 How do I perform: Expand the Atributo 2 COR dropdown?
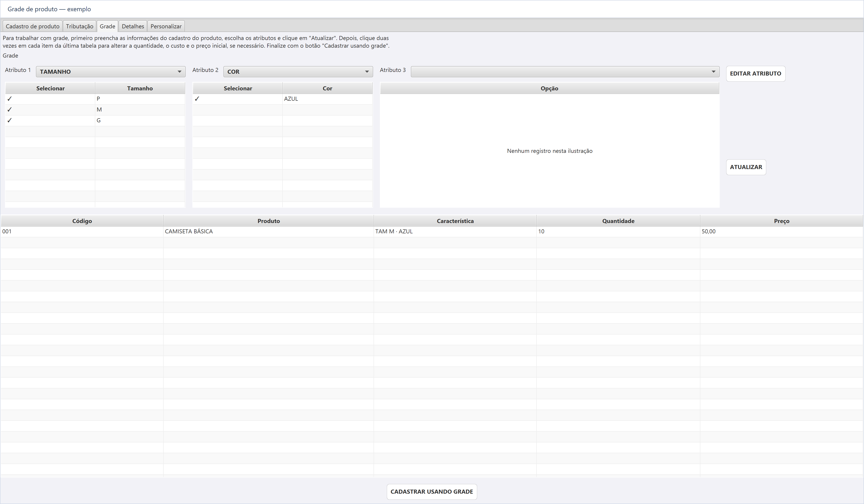(x=298, y=72)
